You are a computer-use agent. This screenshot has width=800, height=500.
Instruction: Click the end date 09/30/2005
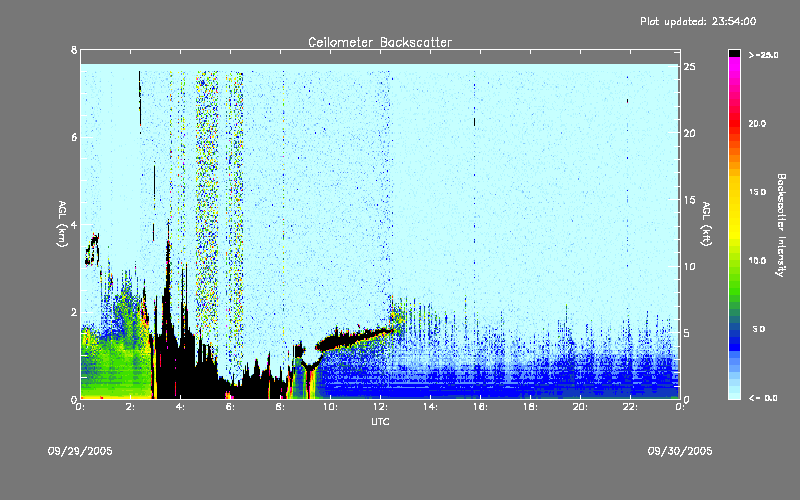[x=680, y=451]
